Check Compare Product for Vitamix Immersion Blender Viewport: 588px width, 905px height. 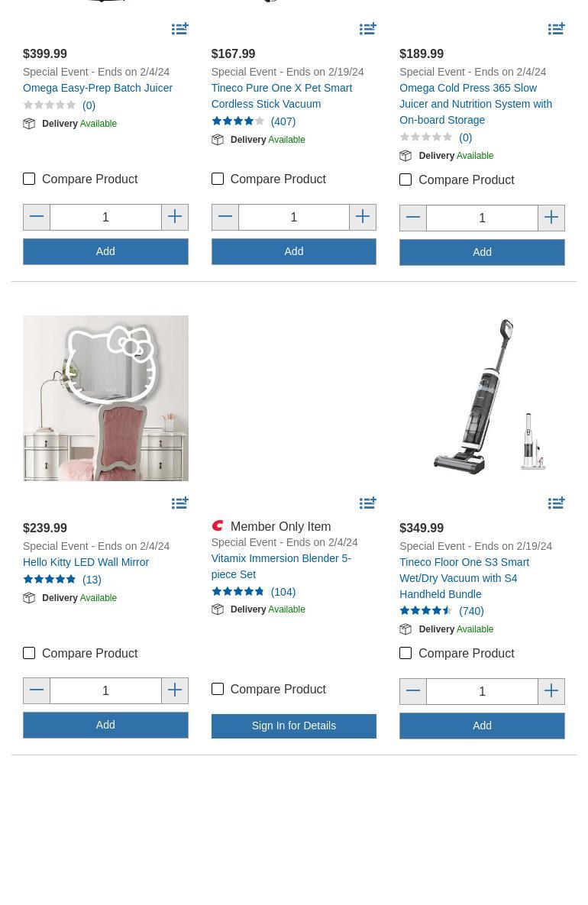218,689
